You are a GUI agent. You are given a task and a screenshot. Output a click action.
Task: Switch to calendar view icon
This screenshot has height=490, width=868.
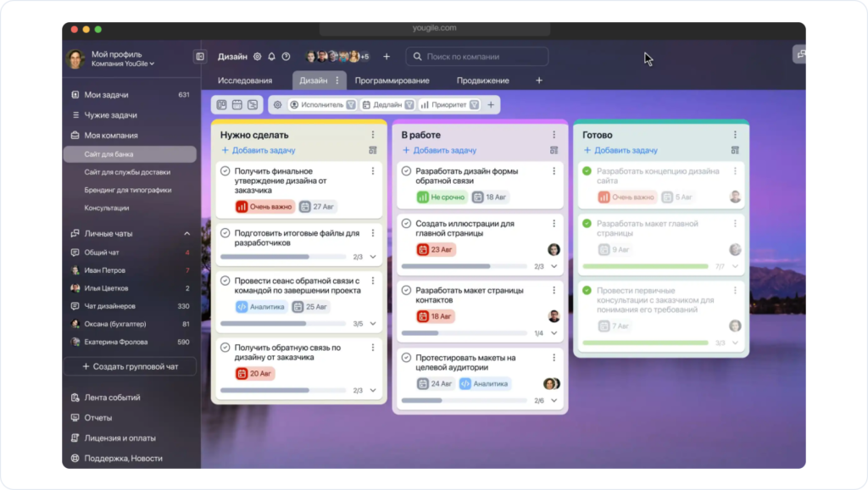click(237, 104)
